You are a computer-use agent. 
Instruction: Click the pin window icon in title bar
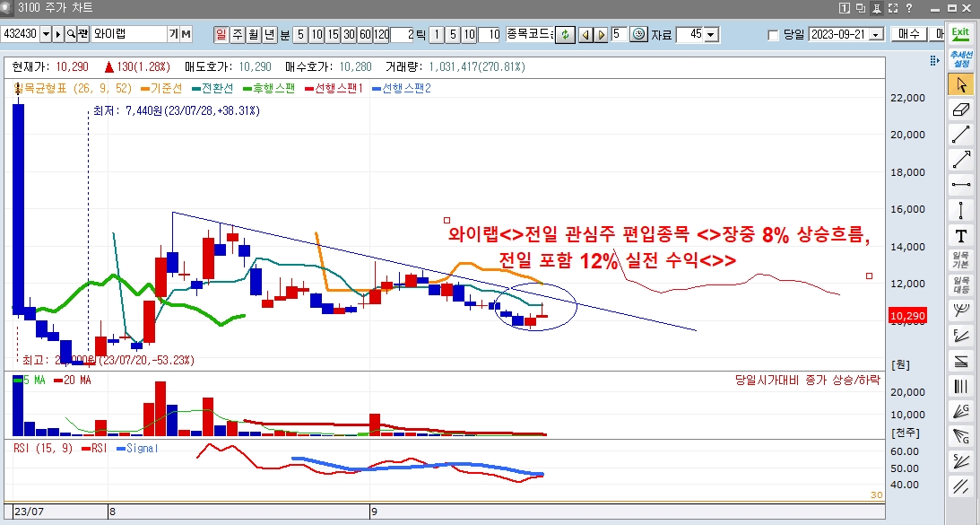point(877,8)
